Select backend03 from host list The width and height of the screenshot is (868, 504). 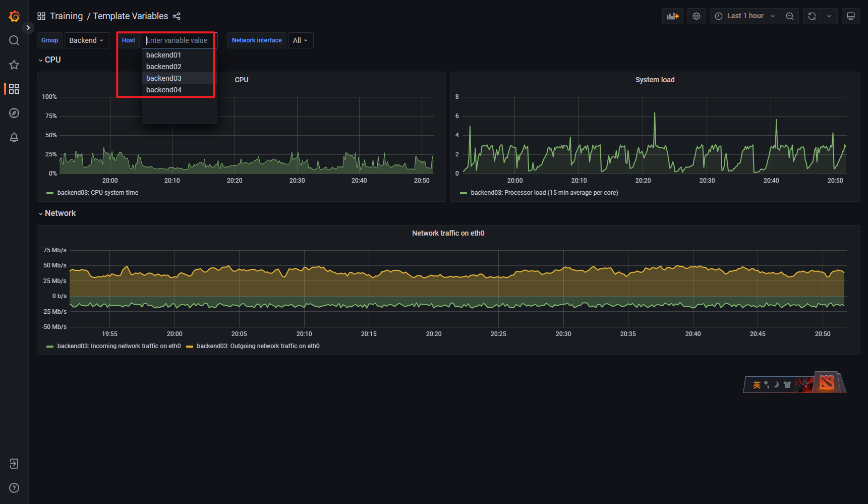pos(179,78)
